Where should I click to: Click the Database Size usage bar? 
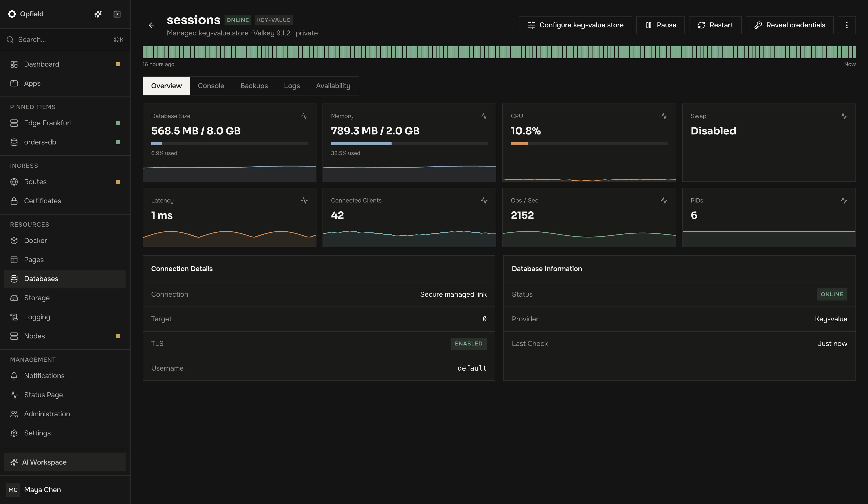(229, 144)
